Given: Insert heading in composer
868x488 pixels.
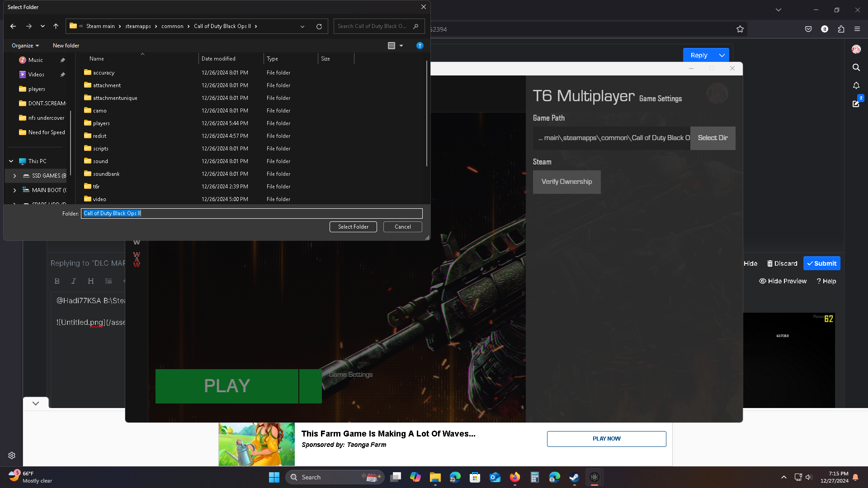Looking at the screenshot, I should pyautogui.click(x=91, y=281).
